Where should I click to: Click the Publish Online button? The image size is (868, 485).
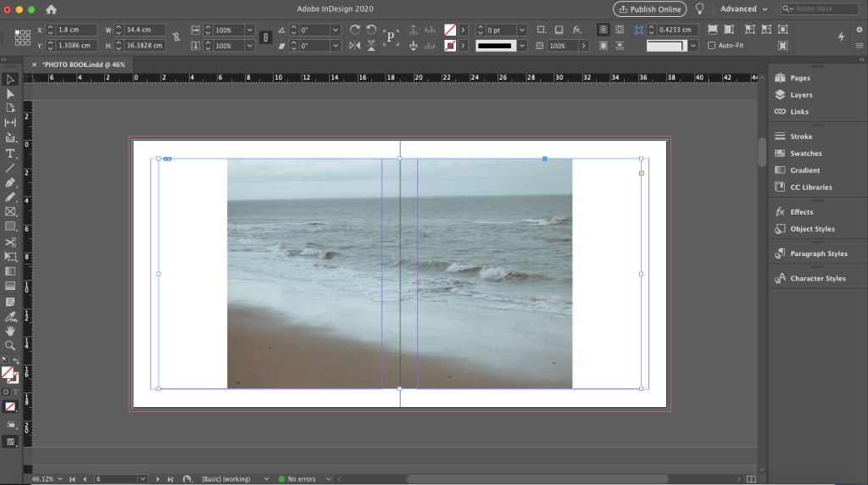point(649,9)
